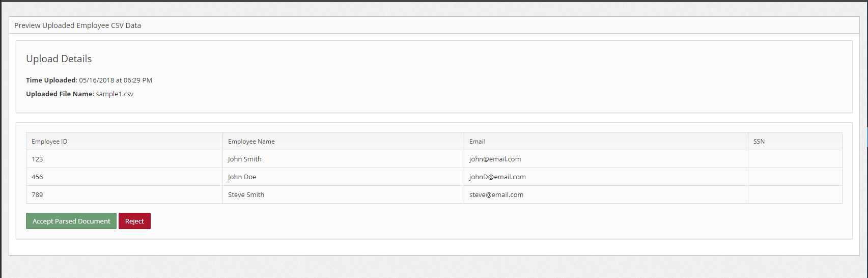Click the johnD@email.com email cell

606,177
